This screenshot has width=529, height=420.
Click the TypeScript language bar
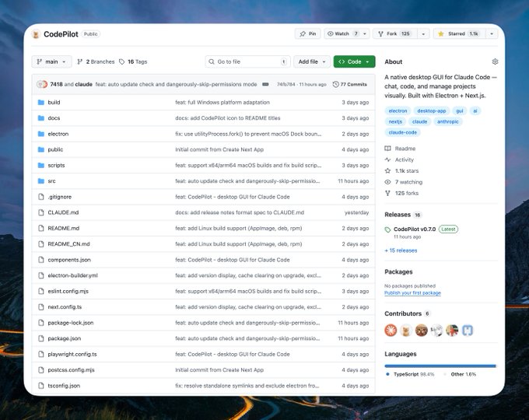tap(439, 366)
